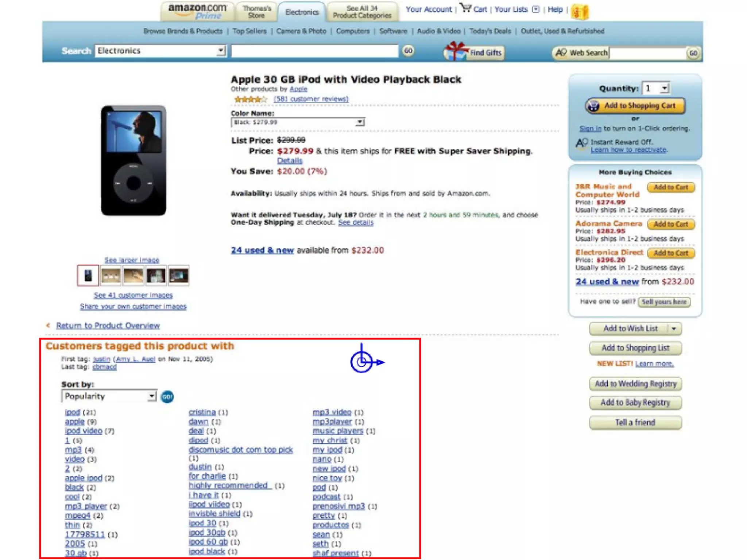Screen dimensions: 747x560
Task: Click the Web Search GO button
Action: (x=693, y=53)
